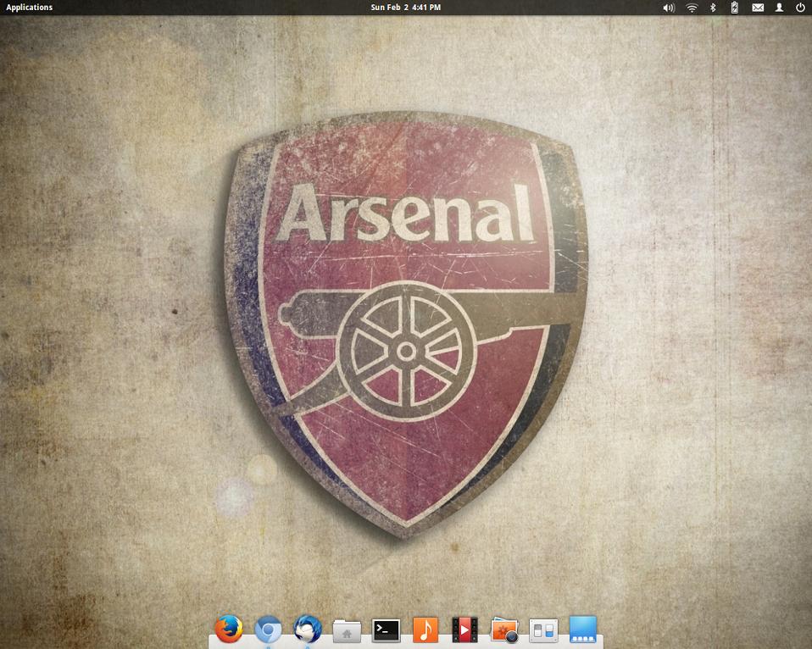The image size is (812, 649).
Task: Open the Files home folder in dock
Action: 347,631
